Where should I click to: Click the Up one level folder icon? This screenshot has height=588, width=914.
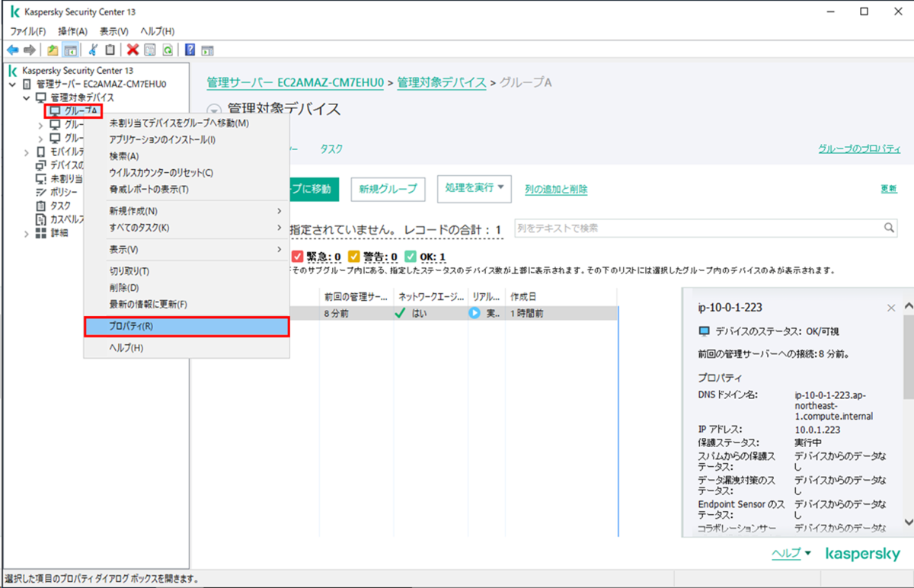53,50
